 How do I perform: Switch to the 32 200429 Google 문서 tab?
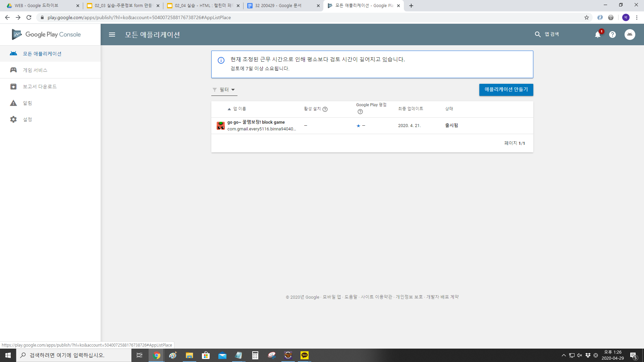[x=283, y=6]
